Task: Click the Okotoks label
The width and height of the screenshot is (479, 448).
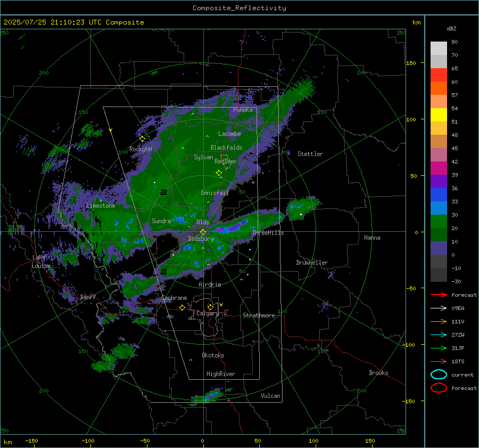Action: [213, 355]
